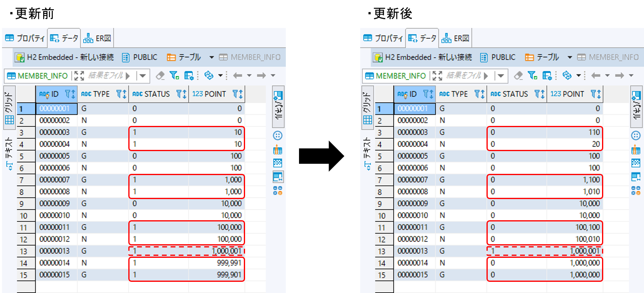Click eraser clear-filter icon in 更新後 panel
The image size is (644, 293).
click(x=518, y=76)
